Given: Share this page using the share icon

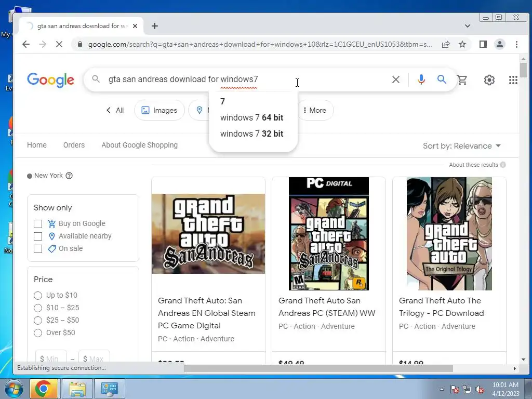Looking at the screenshot, I should (x=446, y=44).
